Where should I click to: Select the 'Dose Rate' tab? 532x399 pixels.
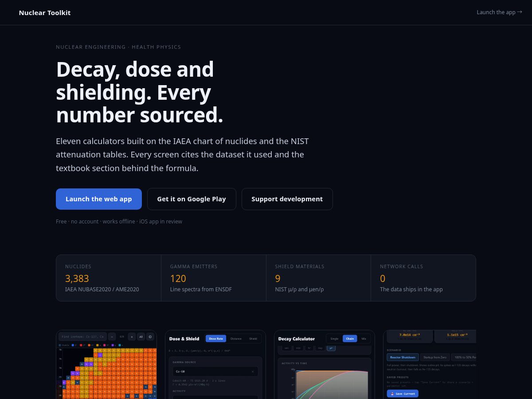pyautogui.click(x=216, y=339)
